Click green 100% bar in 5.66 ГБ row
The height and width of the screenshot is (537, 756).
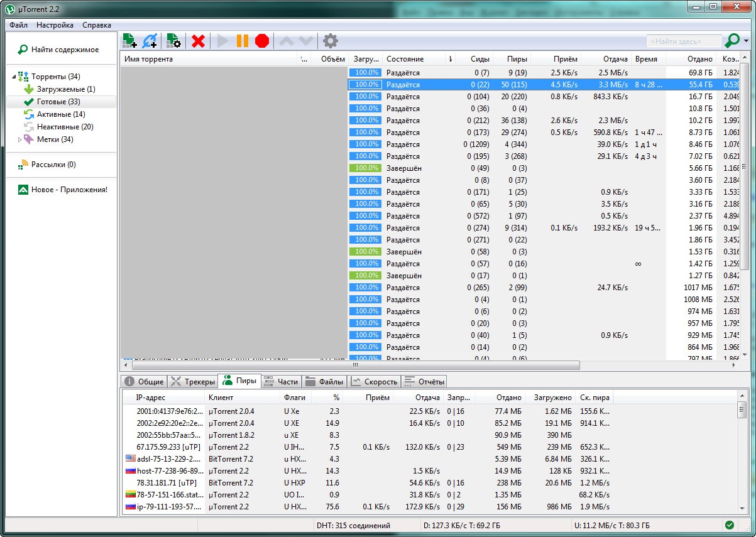(365, 168)
